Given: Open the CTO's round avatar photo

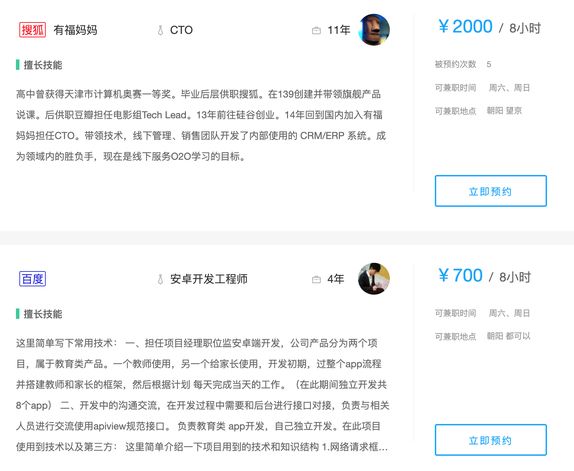Looking at the screenshot, I should coord(374,30).
